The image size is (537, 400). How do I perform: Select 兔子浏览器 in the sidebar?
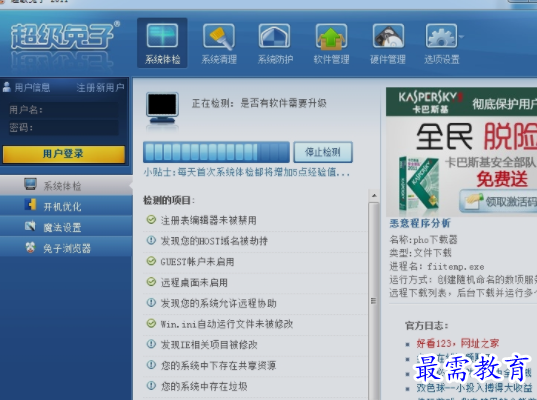(x=66, y=248)
